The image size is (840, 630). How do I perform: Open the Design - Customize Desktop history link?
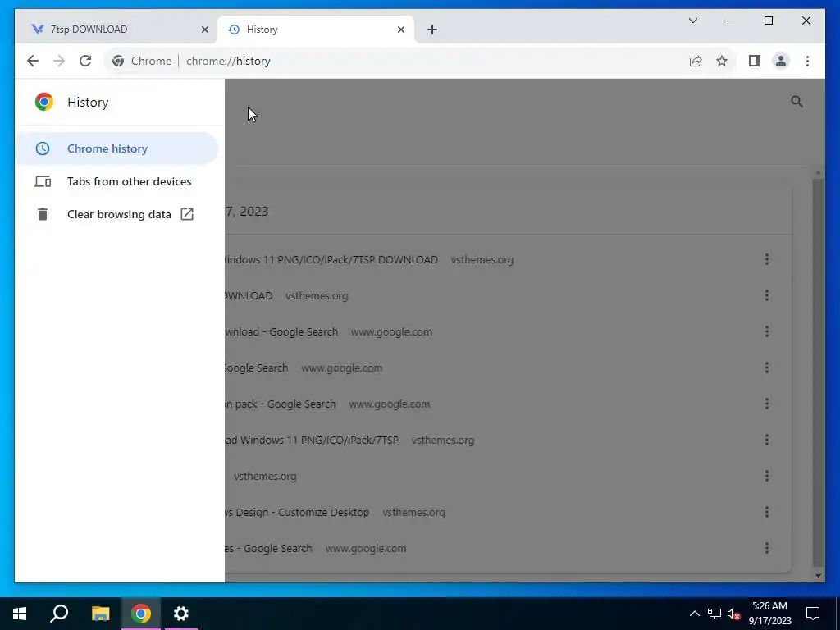[297, 512]
